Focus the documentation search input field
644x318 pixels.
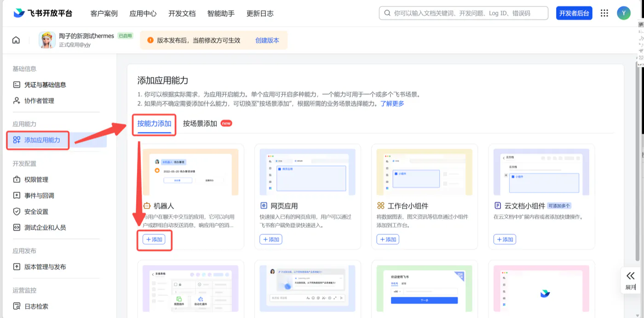464,13
